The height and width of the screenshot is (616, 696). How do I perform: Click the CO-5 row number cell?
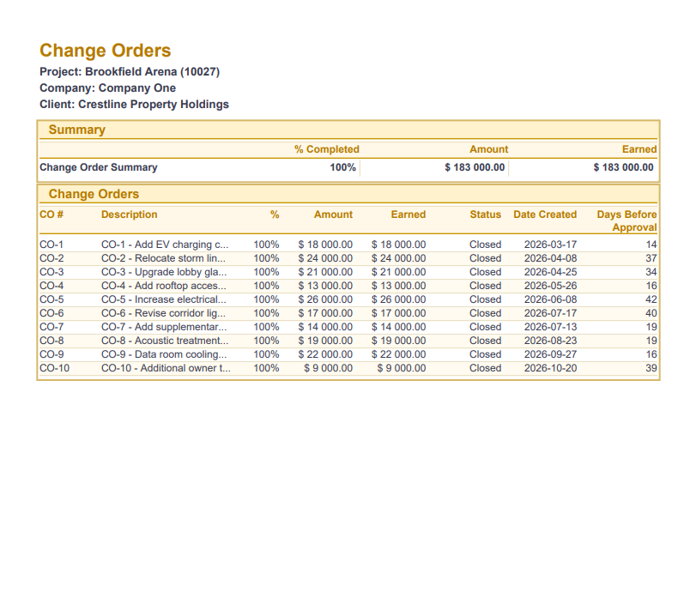click(51, 299)
